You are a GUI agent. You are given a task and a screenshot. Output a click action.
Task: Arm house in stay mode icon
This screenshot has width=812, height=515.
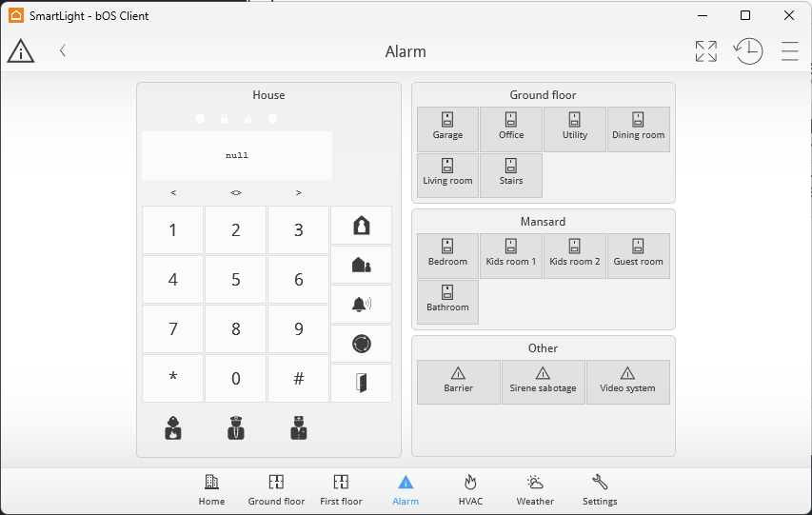coord(362,226)
